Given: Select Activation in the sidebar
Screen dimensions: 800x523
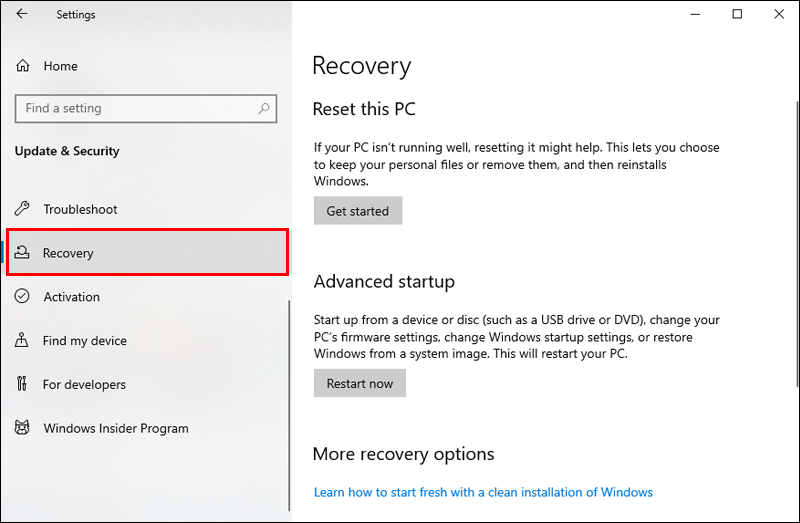Looking at the screenshot, I should (71, 297).
